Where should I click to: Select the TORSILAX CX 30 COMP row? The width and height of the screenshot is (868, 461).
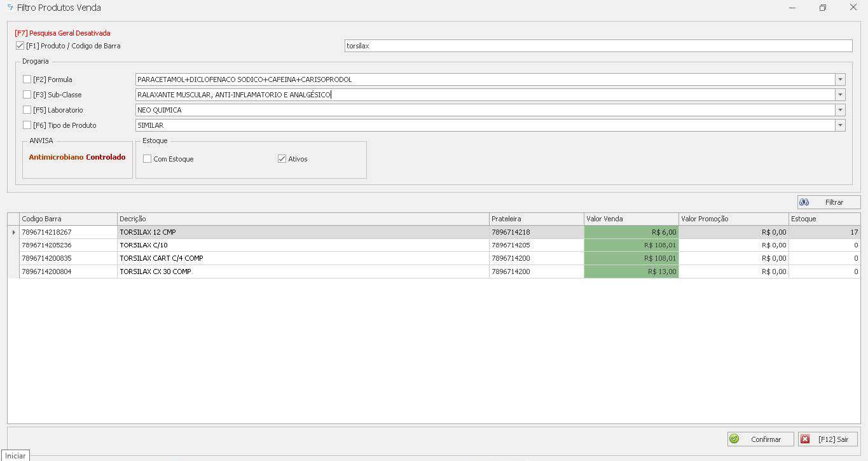click(434, 272)
